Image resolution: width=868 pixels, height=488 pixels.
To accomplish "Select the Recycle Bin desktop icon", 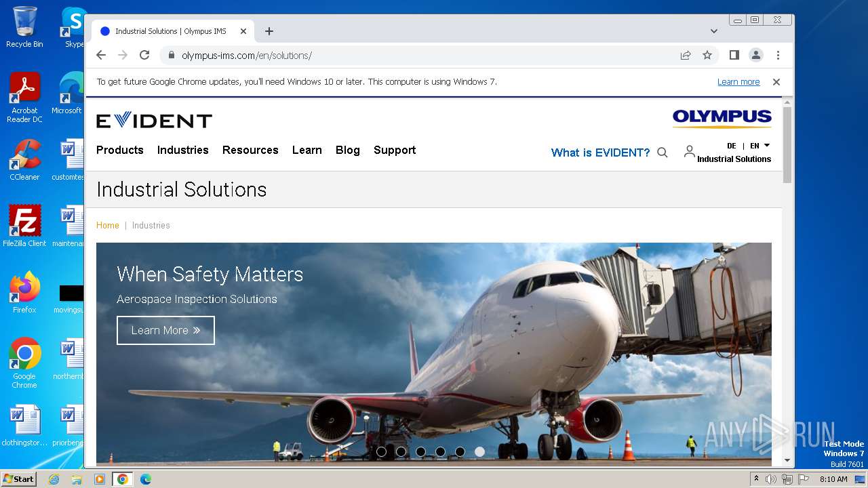I will point(24,27).
